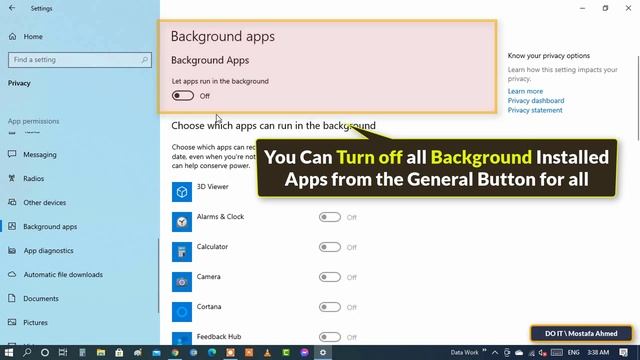The image size is (640, 360).
Task: Open the Privacy statement link
Action: (535, 110)
